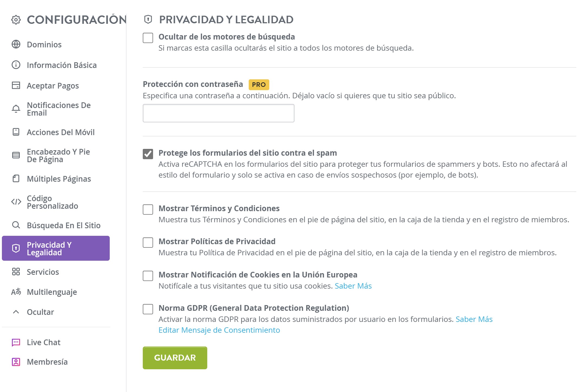Image resolution: width=583 pixels, height=392 pixels.
Task: Check the Norma GDPR option
Action: pyautogui.click(x=148, y=309)
